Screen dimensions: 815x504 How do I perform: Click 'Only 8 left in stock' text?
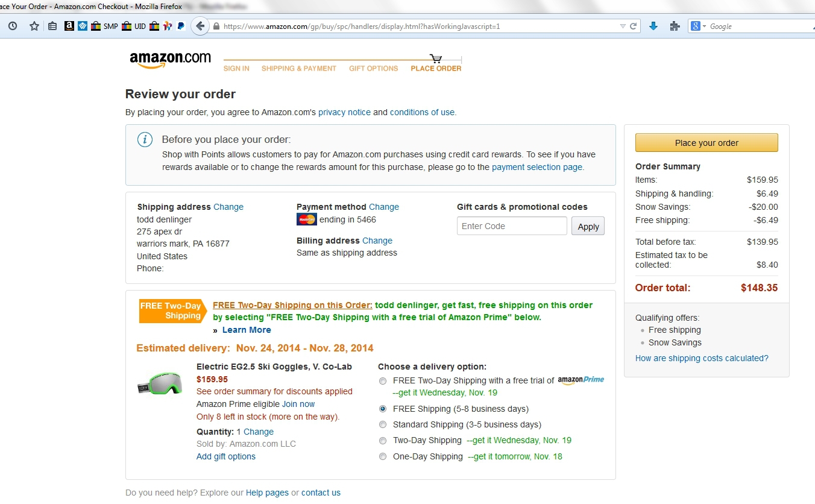pos(268,417)
